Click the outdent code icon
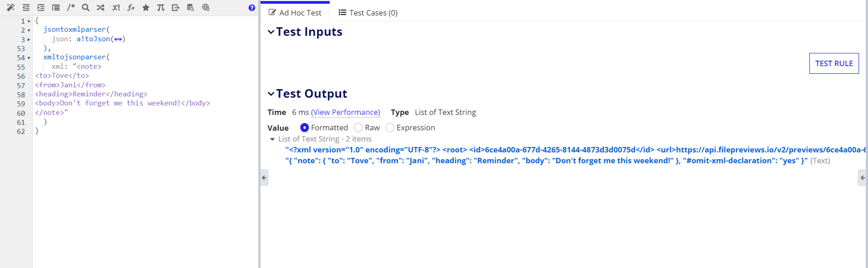The height and width of the screenshot is (268, 868). pos(26,7)
